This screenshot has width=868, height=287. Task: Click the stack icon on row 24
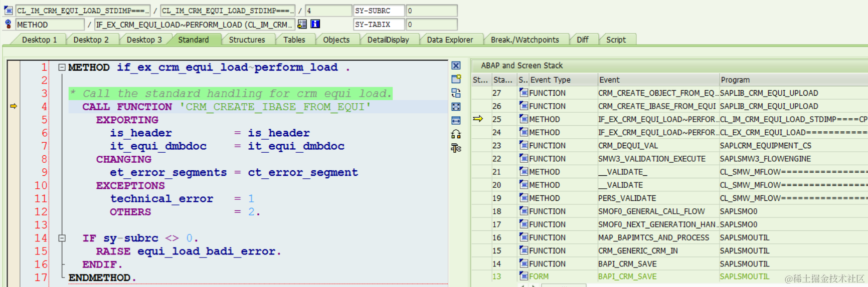click(x=524, y=132)
